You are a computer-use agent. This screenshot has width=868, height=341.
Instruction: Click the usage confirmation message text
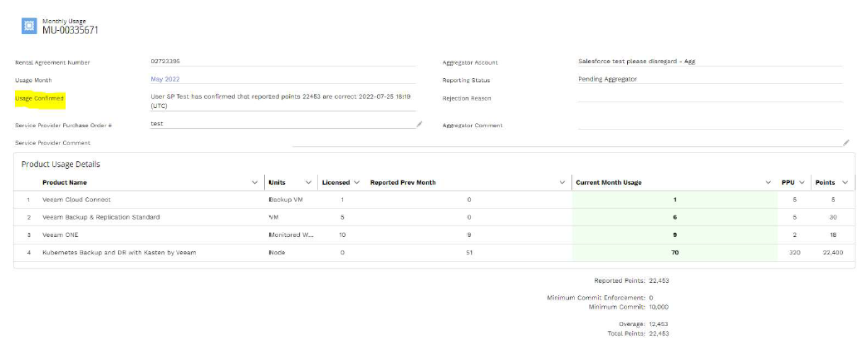tap(281, 101)
